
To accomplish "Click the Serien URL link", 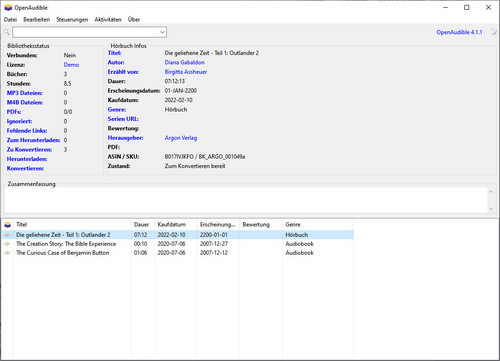I will (123, 119).
